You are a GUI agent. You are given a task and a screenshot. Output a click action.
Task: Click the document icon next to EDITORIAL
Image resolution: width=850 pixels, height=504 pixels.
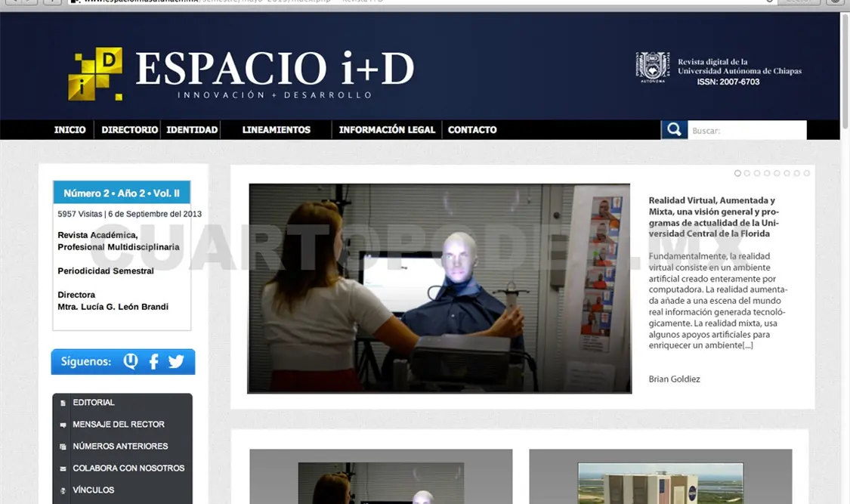(x=63, y=402)
